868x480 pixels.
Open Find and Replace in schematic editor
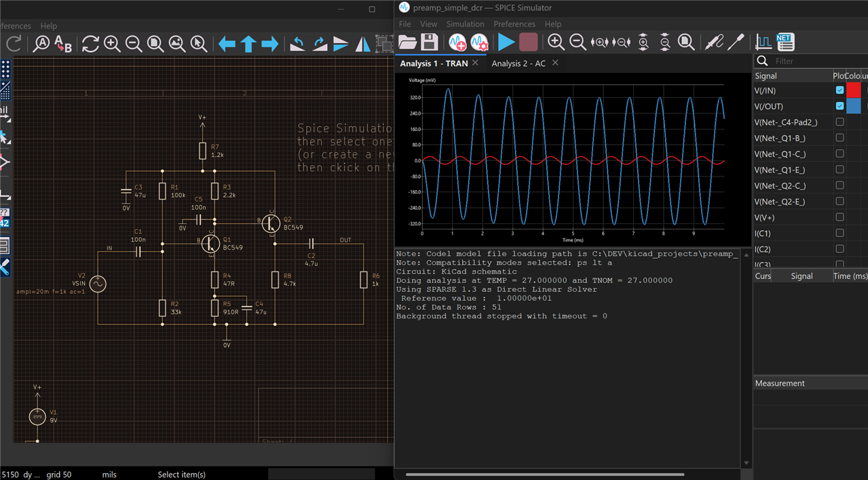click(63, 45)
